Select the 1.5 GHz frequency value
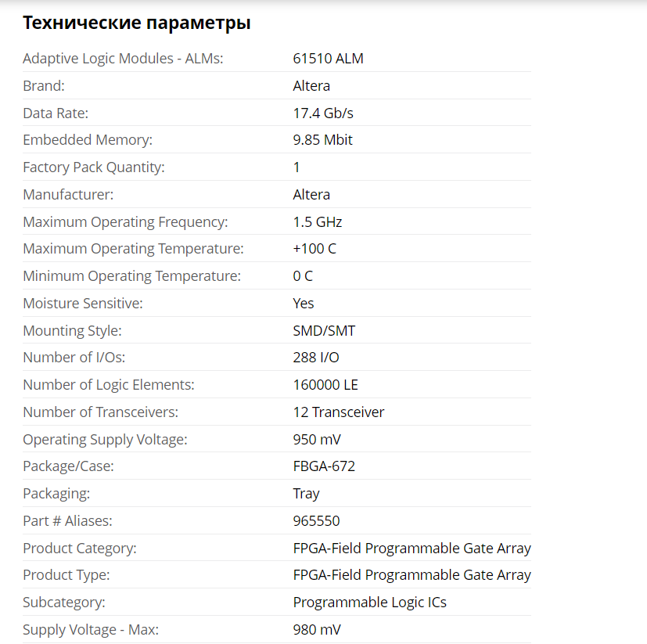Viewport: 647px width, 644px height. coord(318,222)
